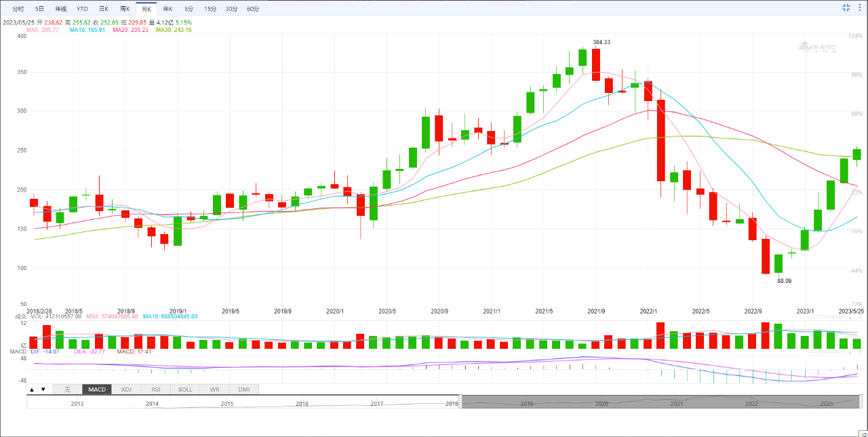Viewport: 868px width, 437px height.
Task: Open the 年线 chart tab
Action: point(61,9)
